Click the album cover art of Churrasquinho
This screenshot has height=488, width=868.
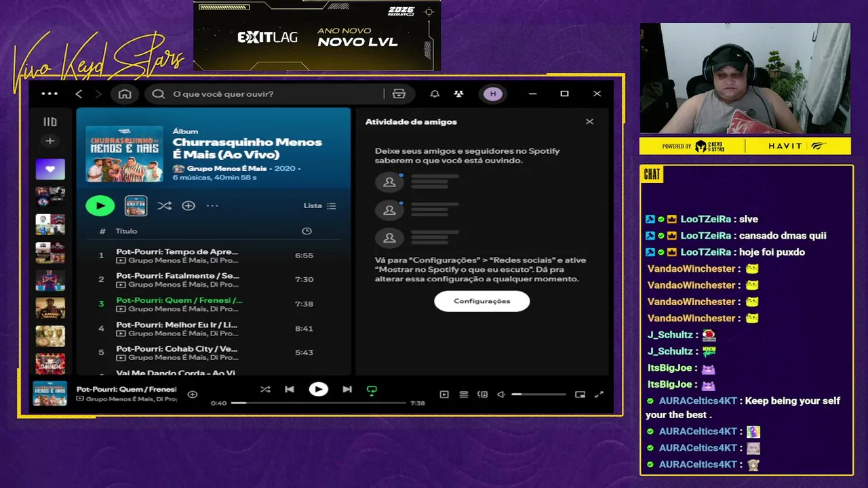[x=124, y=154]
